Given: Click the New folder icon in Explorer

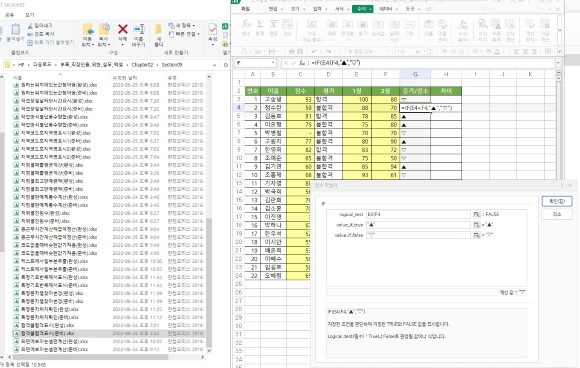Looking at the screenshot, I should pyautogui.click(x=158, y=29).
